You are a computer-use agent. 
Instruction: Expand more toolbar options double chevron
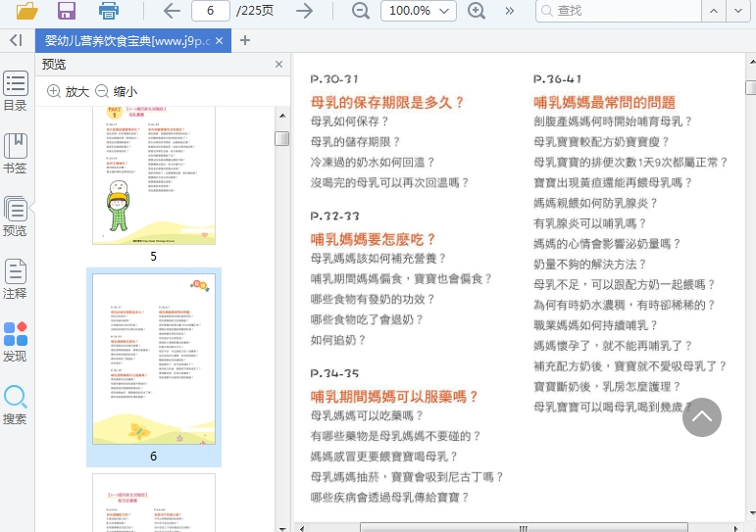tap(509, 11)
